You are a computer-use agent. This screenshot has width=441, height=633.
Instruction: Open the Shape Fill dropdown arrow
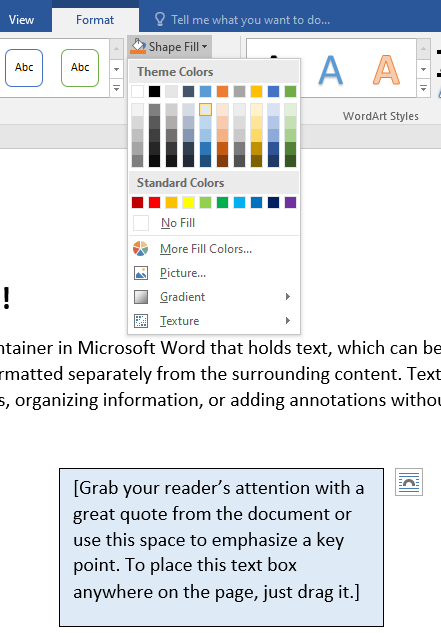pyautogui.click(x=205, y=46)
